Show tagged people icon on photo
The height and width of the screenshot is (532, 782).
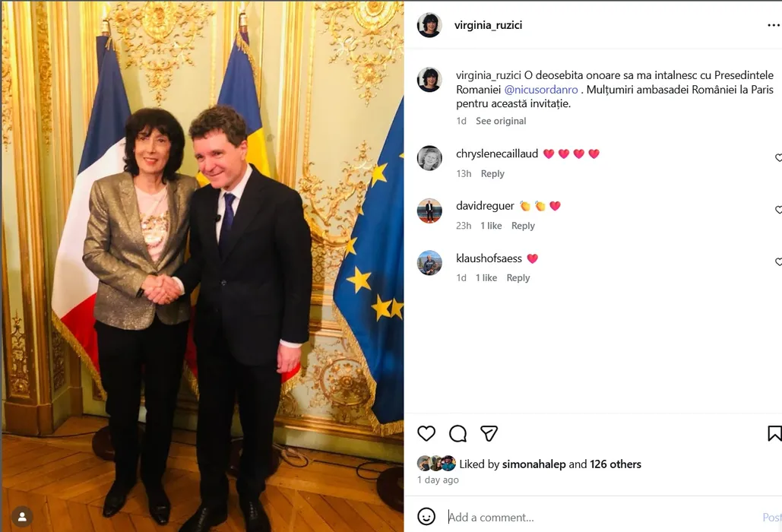(23, 517)
